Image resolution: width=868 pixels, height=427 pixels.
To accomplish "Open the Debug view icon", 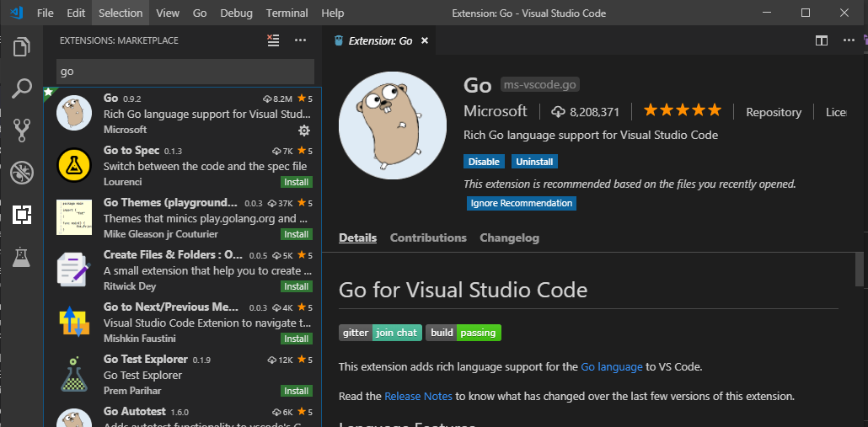I will click(x=22, y=173).
